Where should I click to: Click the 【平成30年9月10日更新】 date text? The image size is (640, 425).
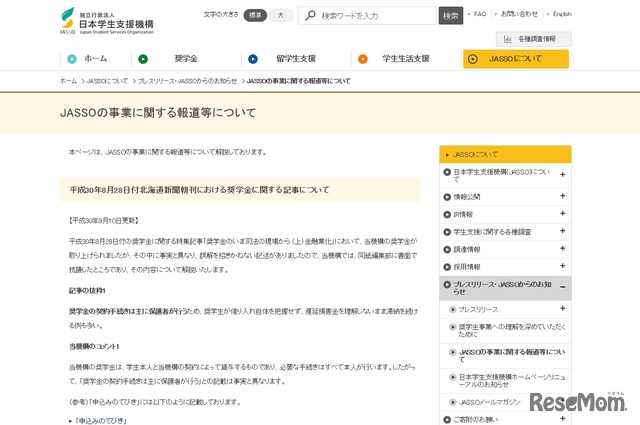pyautogui.click(x=104, y=220)
